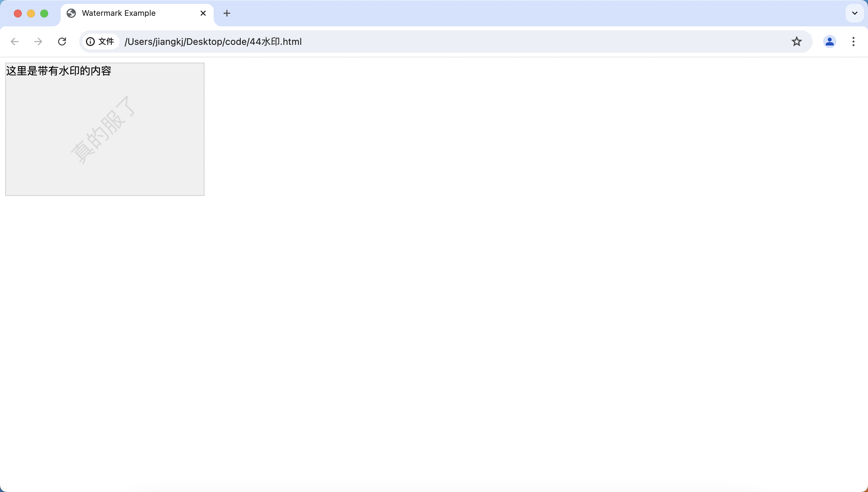868x492 pixels.
Task: Click the '这里是带有水印的内容' text link
Action: point(59,70)
